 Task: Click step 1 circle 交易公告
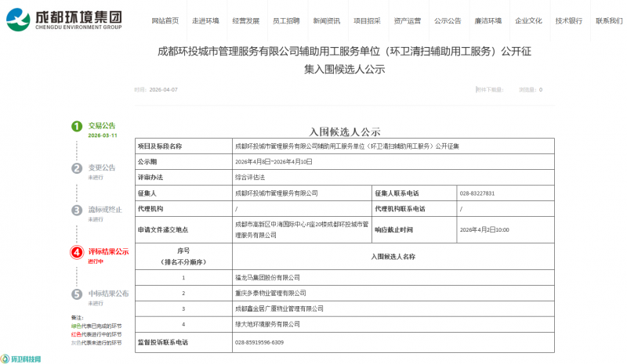(77, 126)
